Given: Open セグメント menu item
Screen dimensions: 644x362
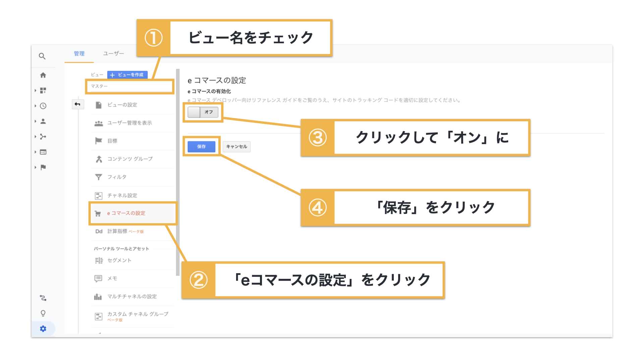Looking at the screenshot, I should [x=132, y=260].
